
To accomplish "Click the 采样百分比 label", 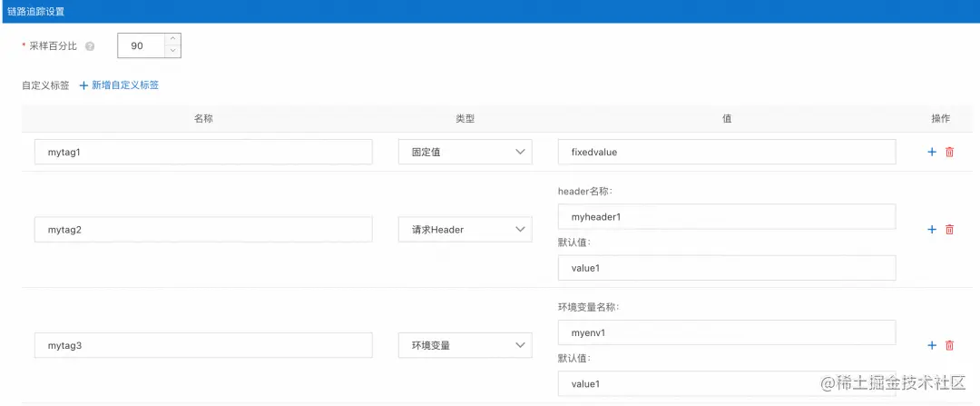I will 54,46.
